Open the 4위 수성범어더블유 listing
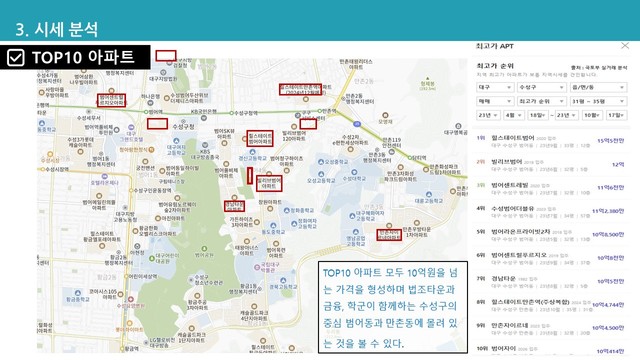 click(551, 211)
